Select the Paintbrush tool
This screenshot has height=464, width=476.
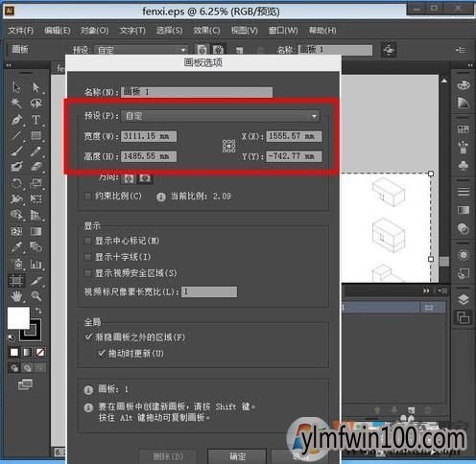[x=16, y=151]
